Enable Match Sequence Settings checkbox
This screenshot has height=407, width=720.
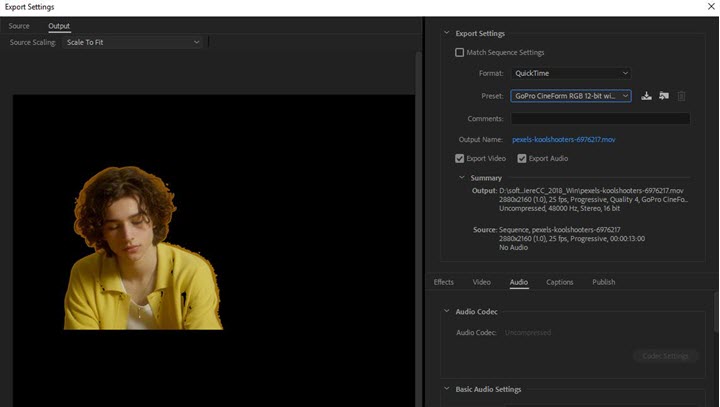click(x=460, y=53)
